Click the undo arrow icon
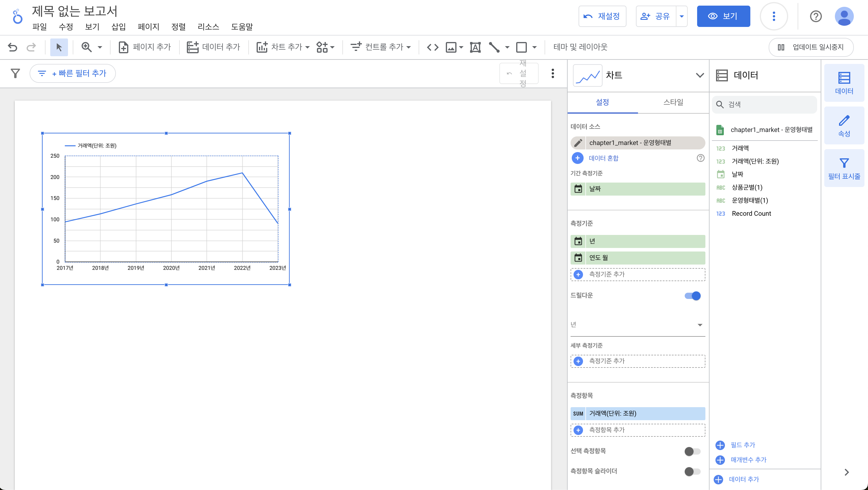 point(12,47)
